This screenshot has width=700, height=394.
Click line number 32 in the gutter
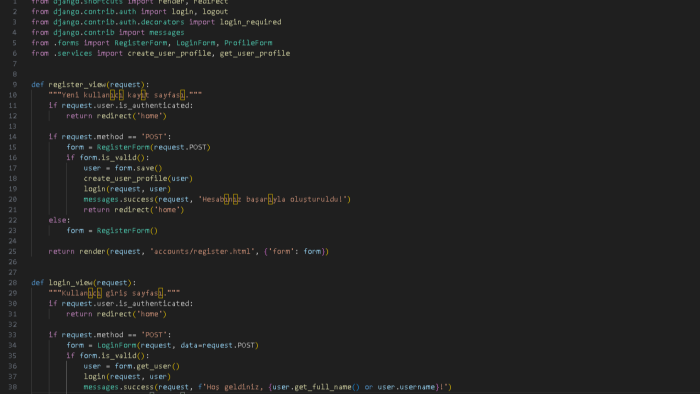(12, 324)
